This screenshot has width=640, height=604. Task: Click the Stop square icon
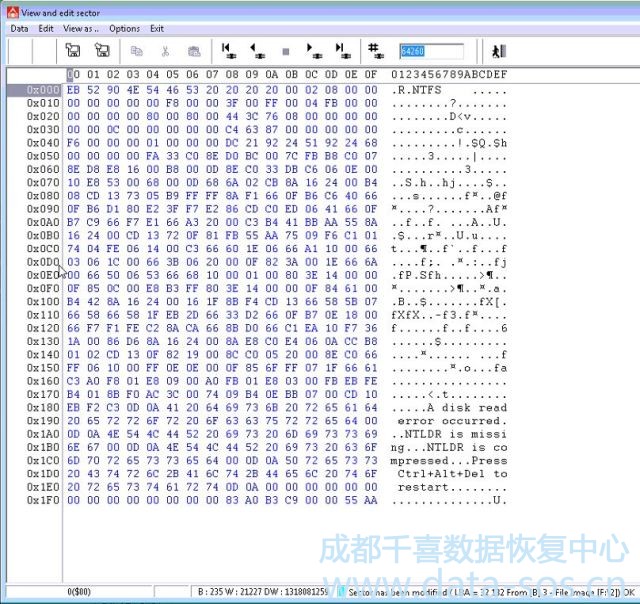(286, 51)
